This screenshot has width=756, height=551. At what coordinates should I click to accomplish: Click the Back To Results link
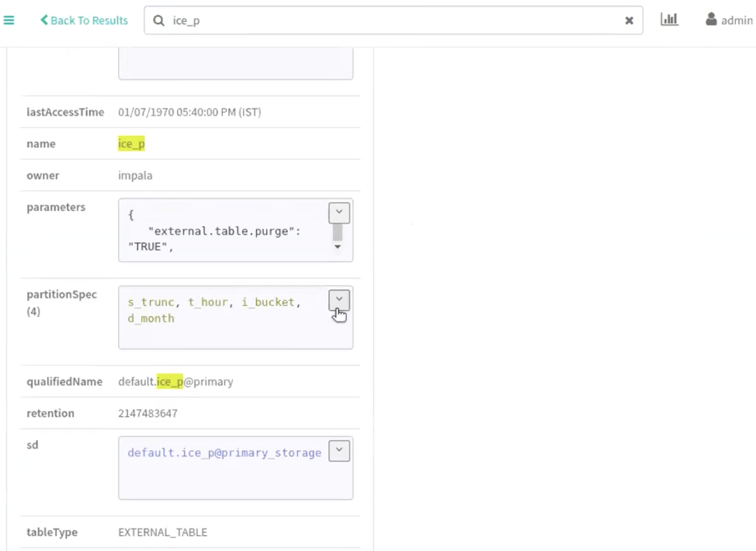(x=89, y=20)
